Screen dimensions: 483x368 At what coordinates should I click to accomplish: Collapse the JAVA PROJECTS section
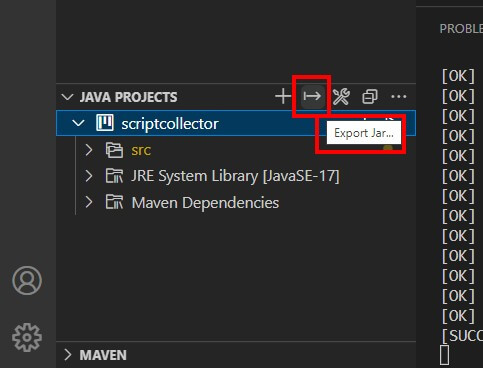point(68,97)
